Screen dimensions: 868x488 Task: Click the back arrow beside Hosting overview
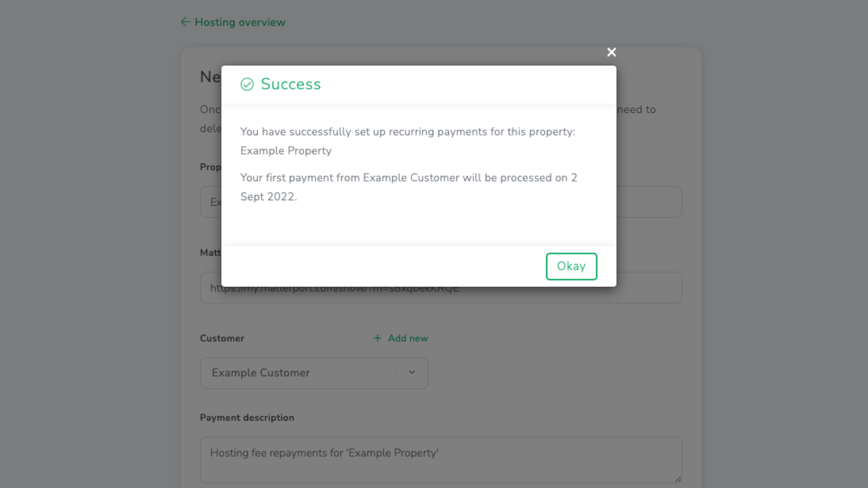[x=185, y=22]
